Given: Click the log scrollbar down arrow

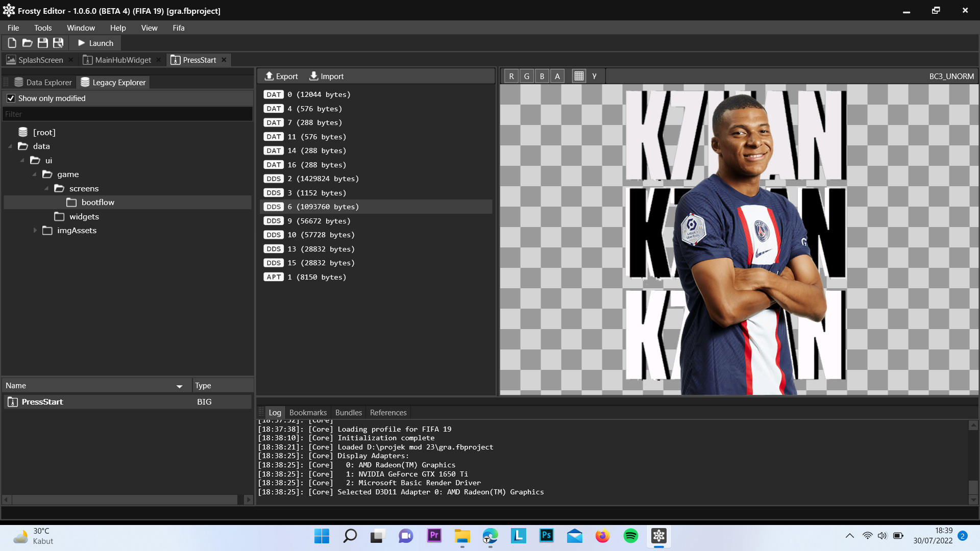Looking at the screenshot, I should pos(973,500).
